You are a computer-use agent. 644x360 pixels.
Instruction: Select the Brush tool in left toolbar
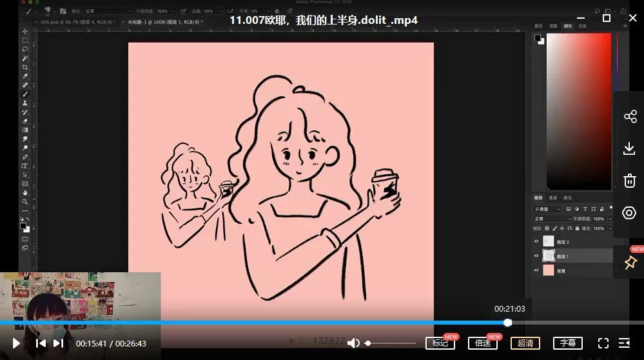click(x=25, y=94)
